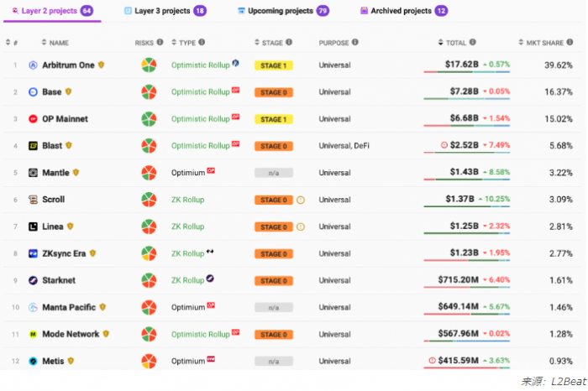Click the 1.28% market share for Mode Network

click(561, 334)
